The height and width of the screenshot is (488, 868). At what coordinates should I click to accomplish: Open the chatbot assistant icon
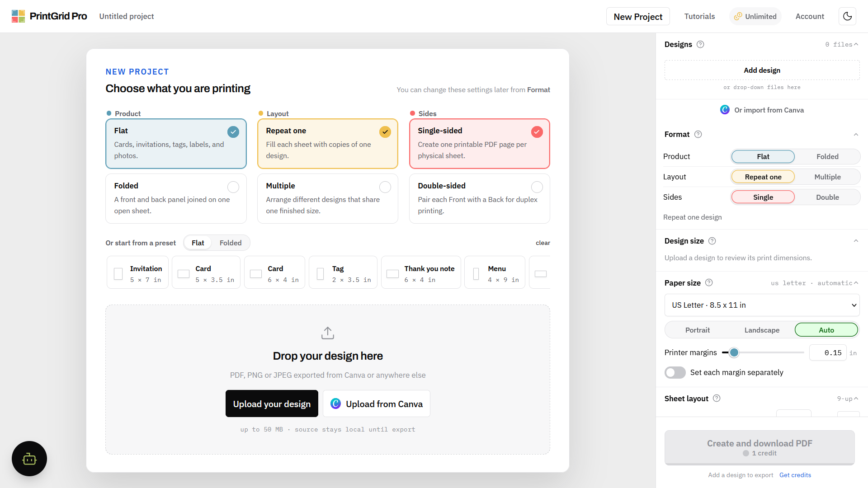(29, 459)
